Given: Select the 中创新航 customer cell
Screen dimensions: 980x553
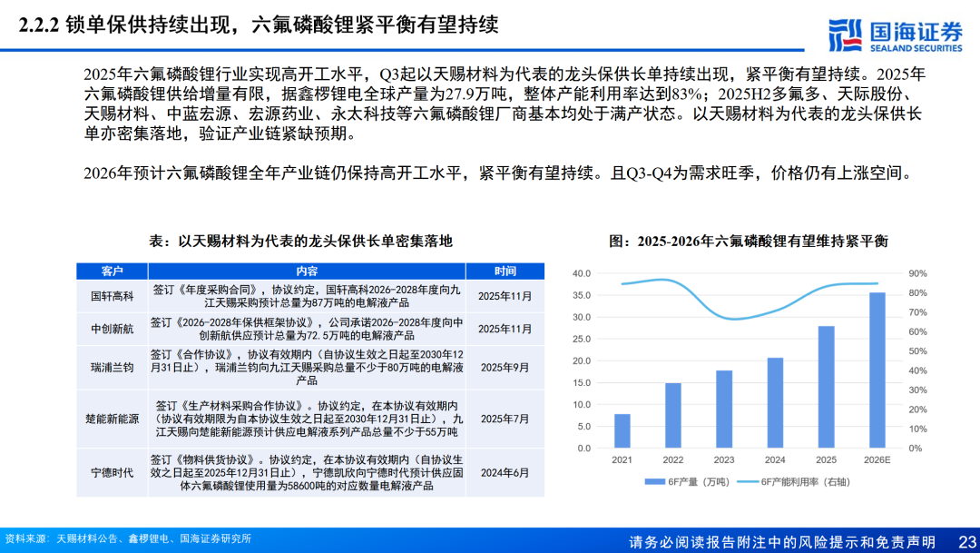Looking at the screenshot, I should [x=113, y=329].
